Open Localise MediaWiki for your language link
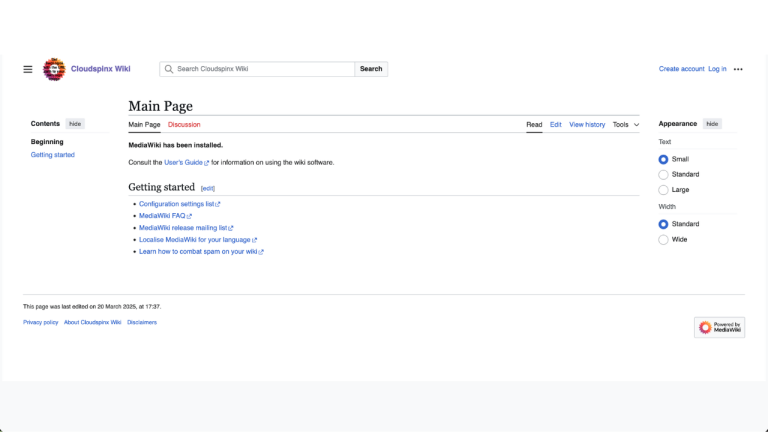 pyautogui.click(x=194, y=240)
